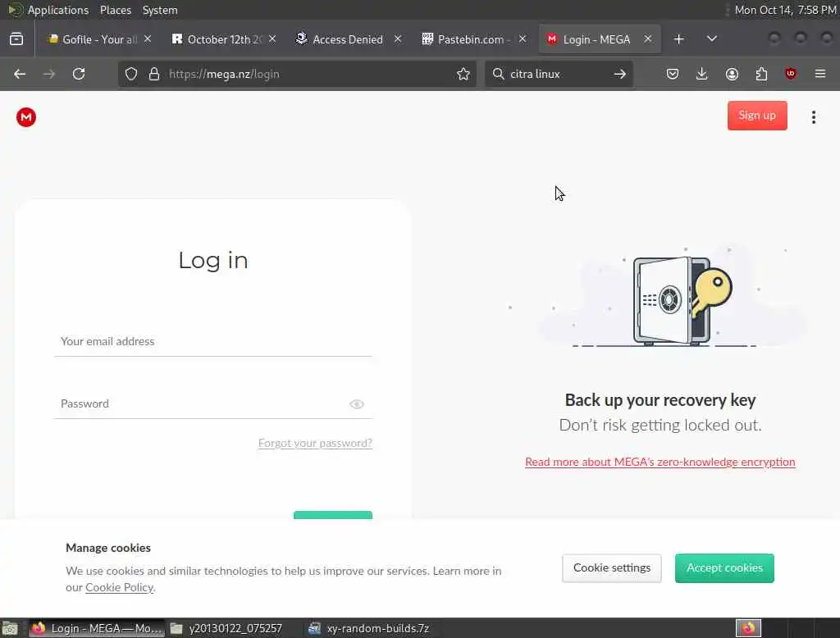The image size is (840, 638).
Task: Close the Login - MEGA tab
Action: point(648,39)
